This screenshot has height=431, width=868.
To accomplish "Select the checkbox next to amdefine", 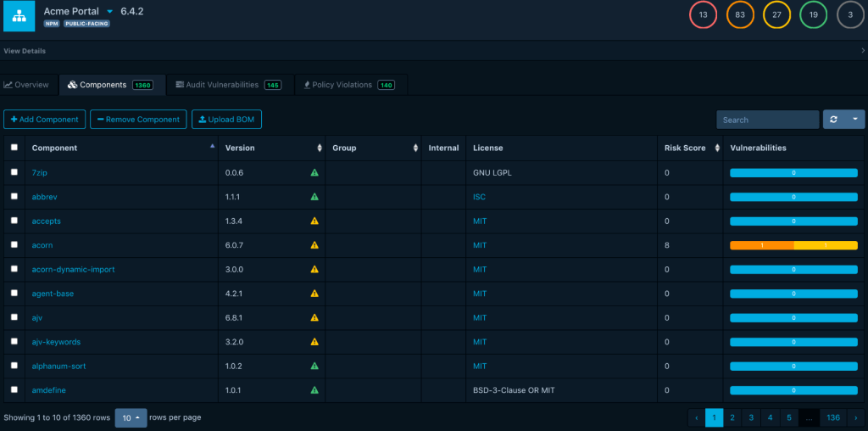I will 14,390.
